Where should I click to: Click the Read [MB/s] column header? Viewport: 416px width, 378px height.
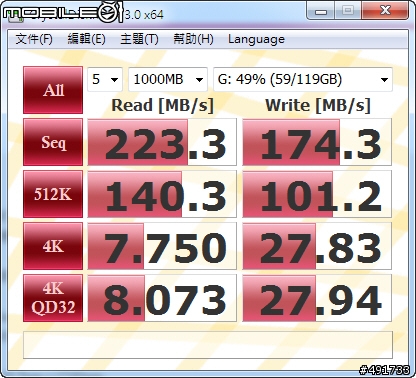pos(162,105)
